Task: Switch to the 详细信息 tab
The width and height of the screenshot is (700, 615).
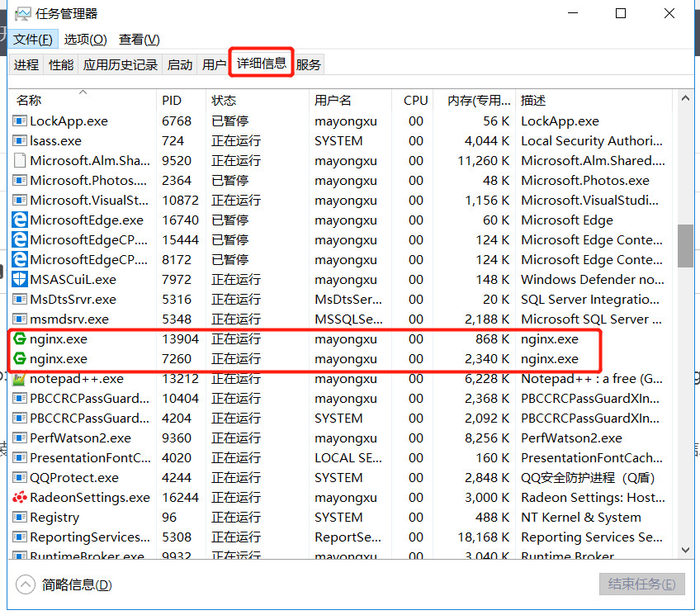Action: (x=261, y=63)
